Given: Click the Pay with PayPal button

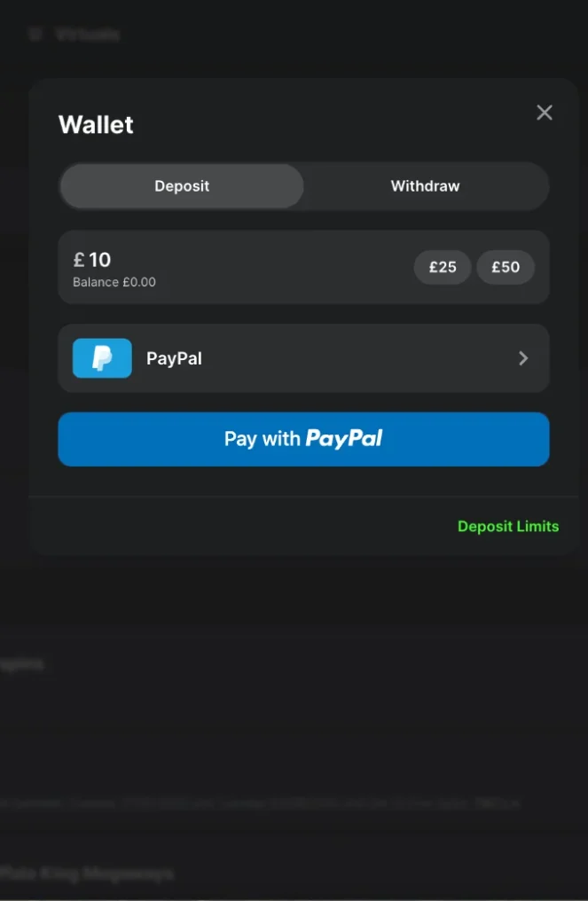Looking at the screenshot, I should tap(303, 439).
